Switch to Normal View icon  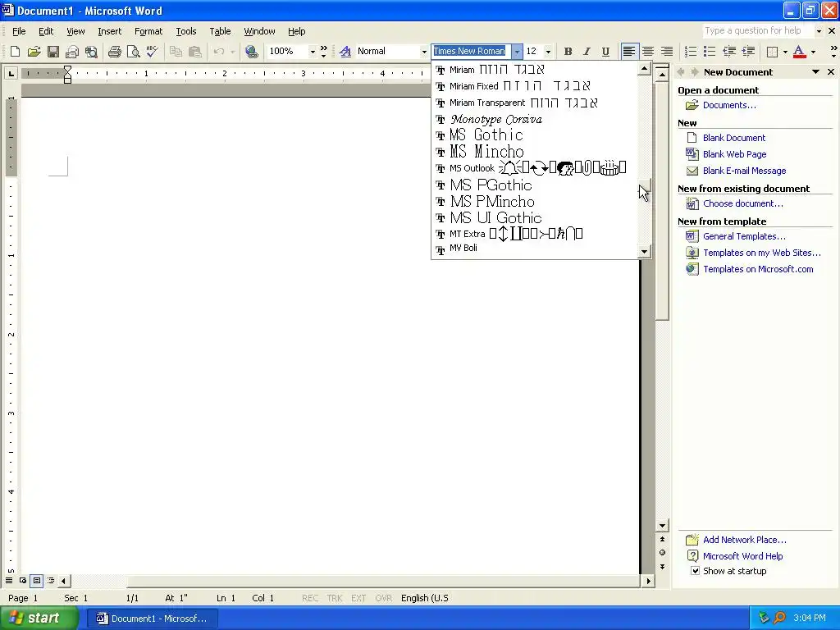pyautogui.click(x=9, y=581)
